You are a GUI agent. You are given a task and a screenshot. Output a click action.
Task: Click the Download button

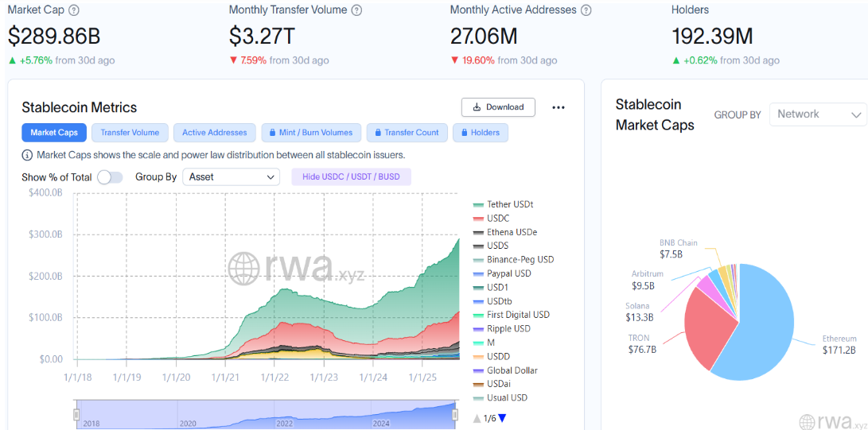(498, 107)
